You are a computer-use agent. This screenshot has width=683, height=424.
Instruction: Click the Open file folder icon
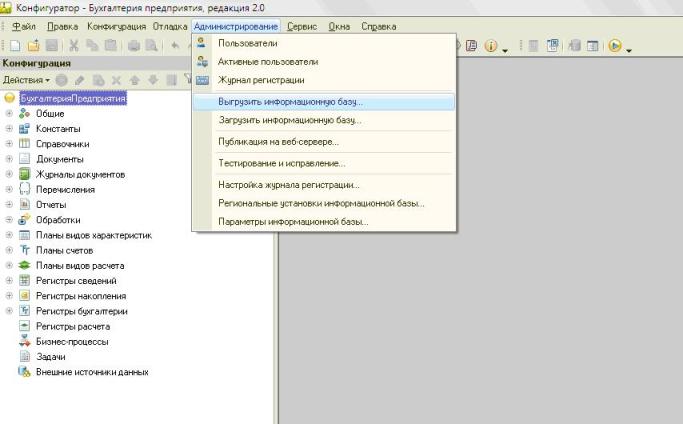pyautogui.click(x=34, y=45)
